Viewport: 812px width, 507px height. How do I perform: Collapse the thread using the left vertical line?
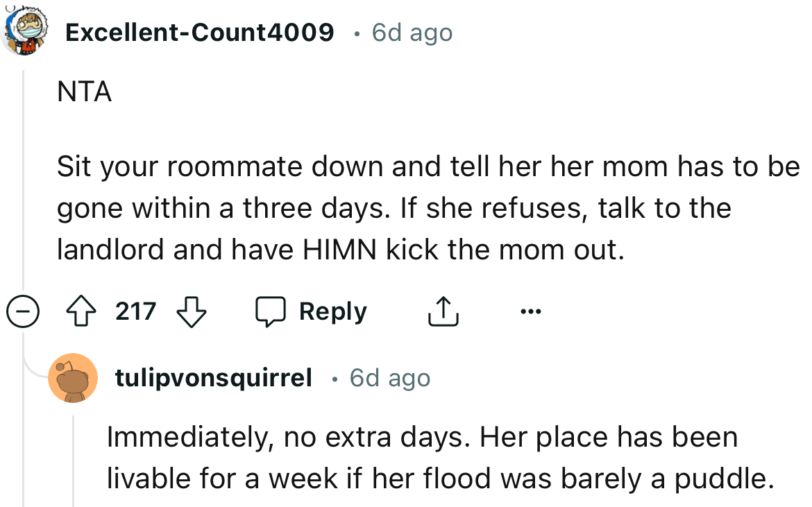(x=24, y=173)
